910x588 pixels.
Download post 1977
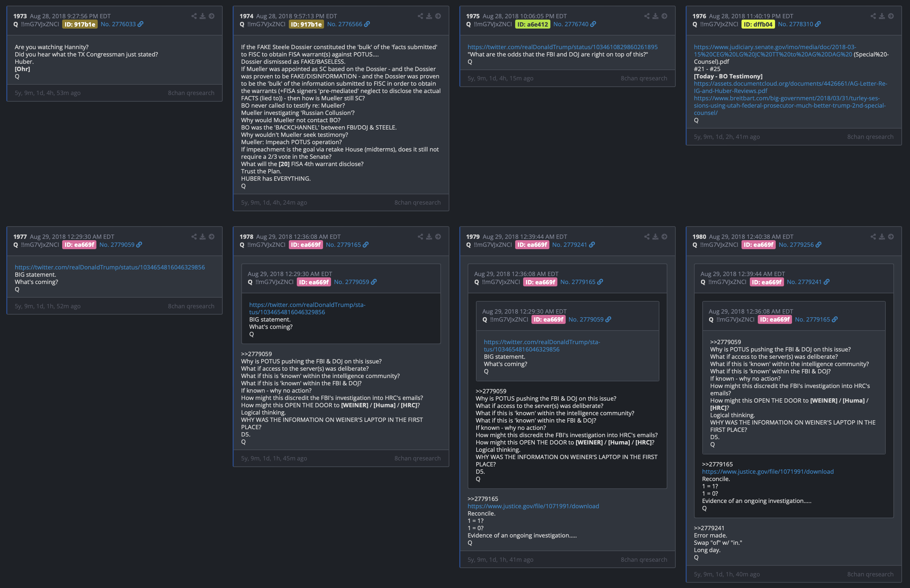pyautogui.click(x=203, y=237)
